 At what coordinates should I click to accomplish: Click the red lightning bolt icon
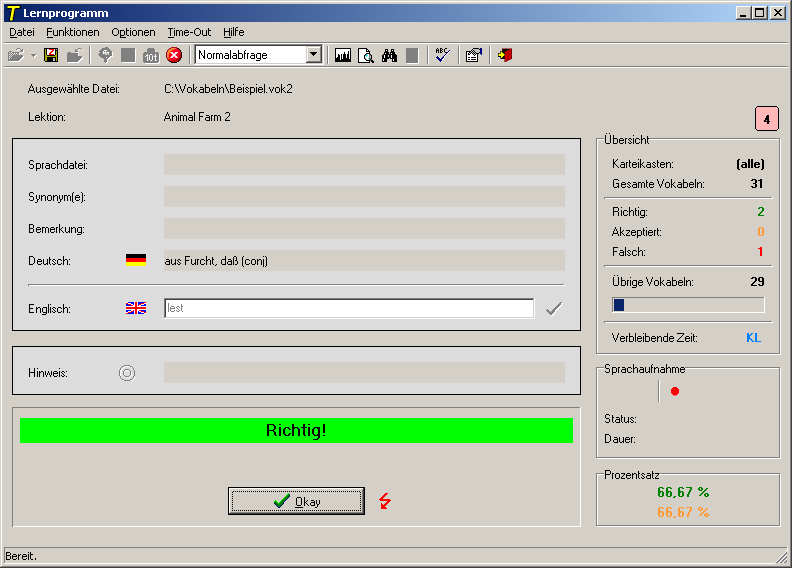click(x=385, y=501)
